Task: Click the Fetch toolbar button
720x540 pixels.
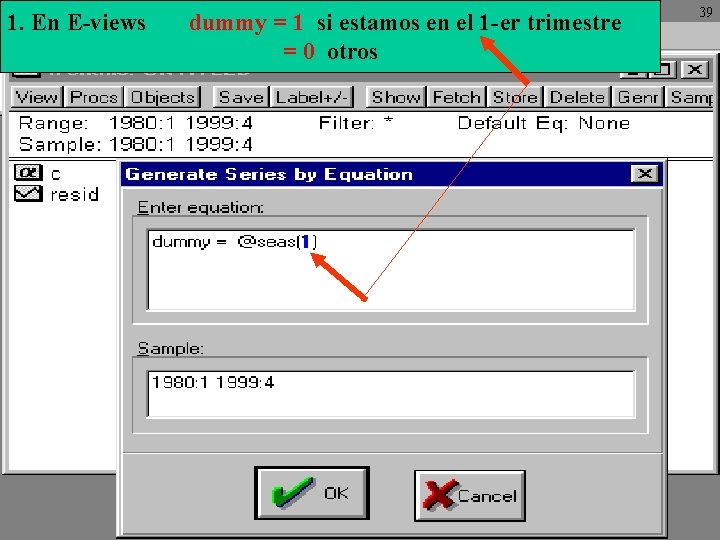Action: (456, 97)
